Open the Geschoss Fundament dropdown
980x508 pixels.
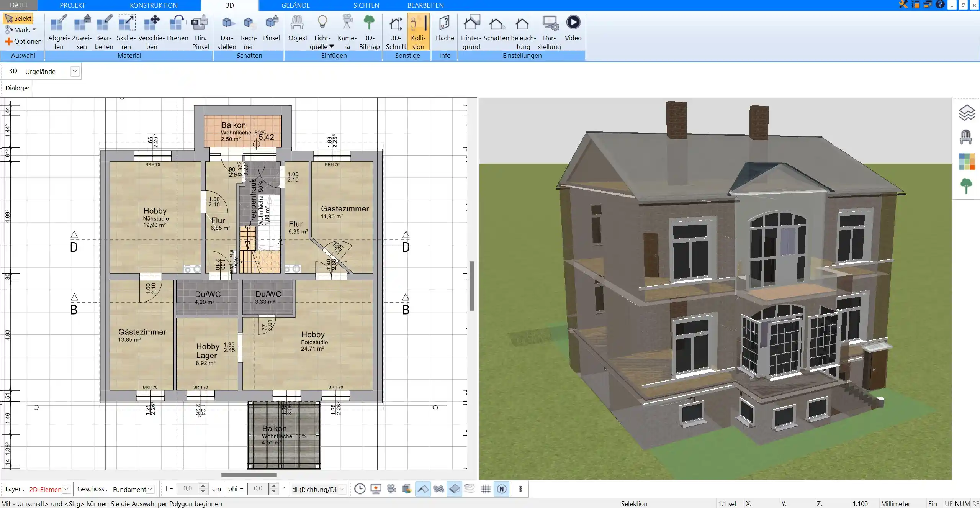click(151, 489)
